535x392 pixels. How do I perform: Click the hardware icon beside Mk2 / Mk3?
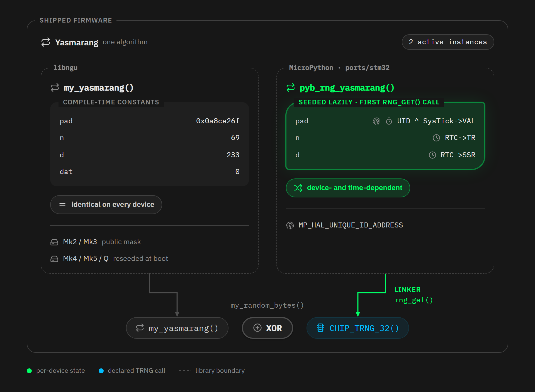coord(54,242)
